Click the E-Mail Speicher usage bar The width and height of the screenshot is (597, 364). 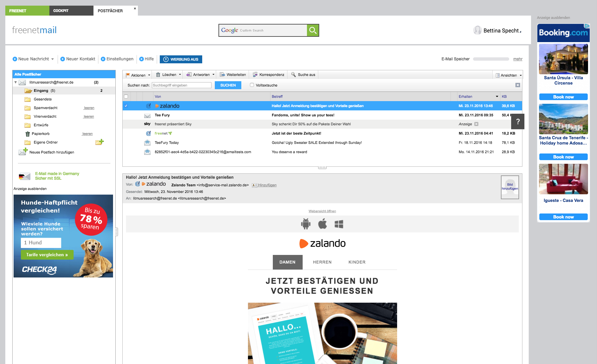pos(491,59)
